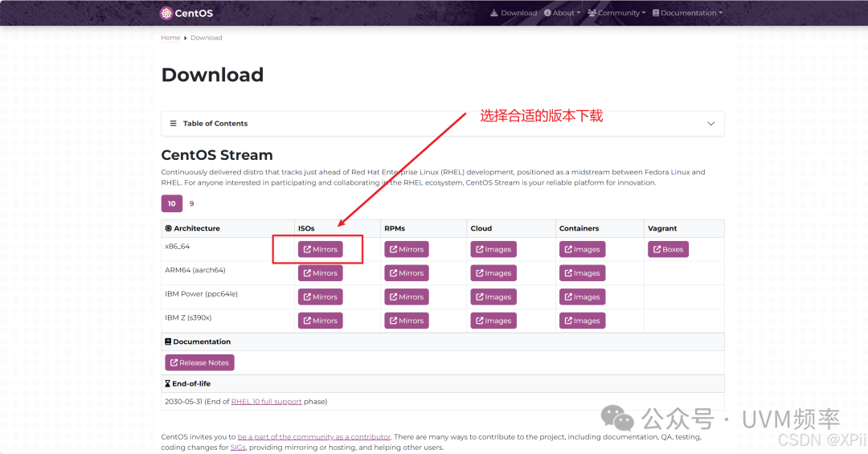Click the Table of Contents list icon

[174, 124]
